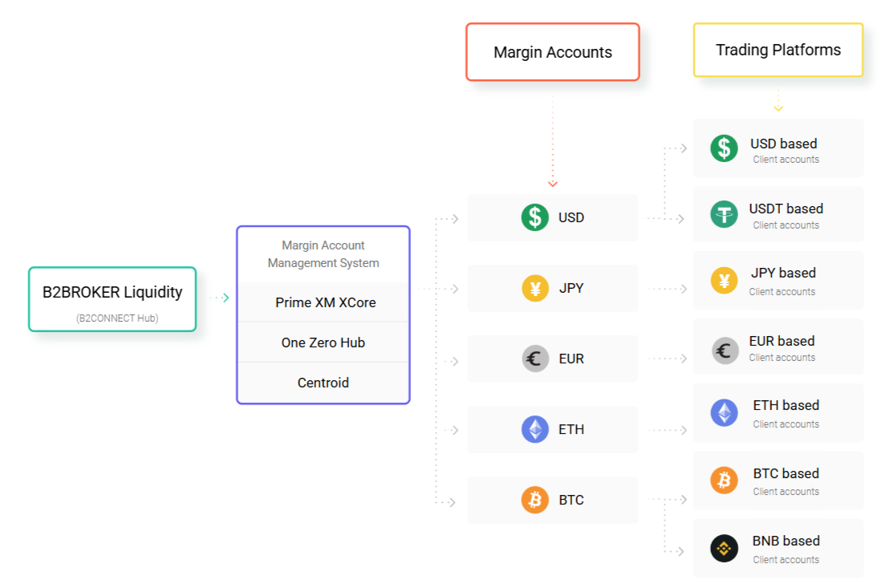
Task: Click the 'Margin Account Management System' heading
Action: click(323, 254)
